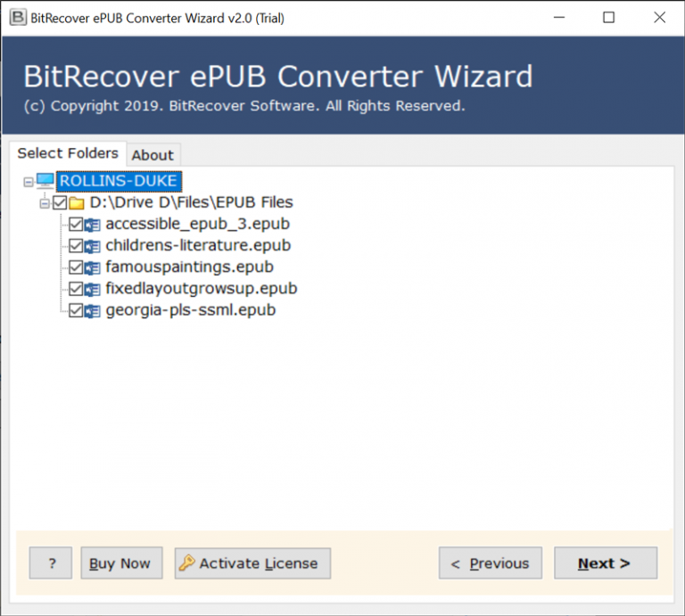The image size is (685, 616).
Task: Collapse the EPUB Files folder node
Action: [x=44, y=203]
